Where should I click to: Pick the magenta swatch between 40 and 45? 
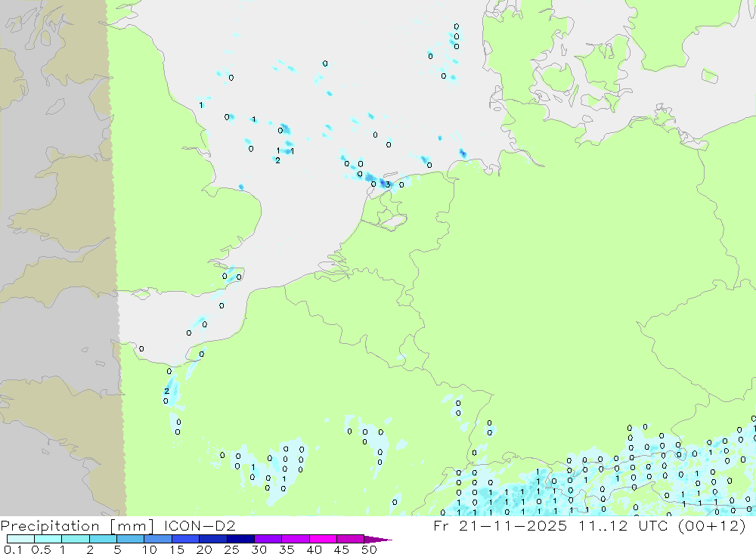(x=323, y=539)
